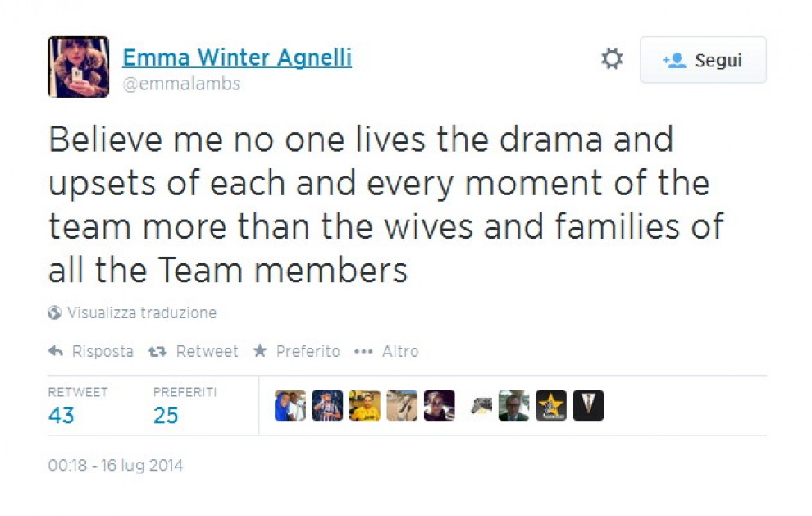Open the tweet timestamp 00:18 - 16 lug 2014
Viewport: 812px width, 516px height.
pos(115,466)
